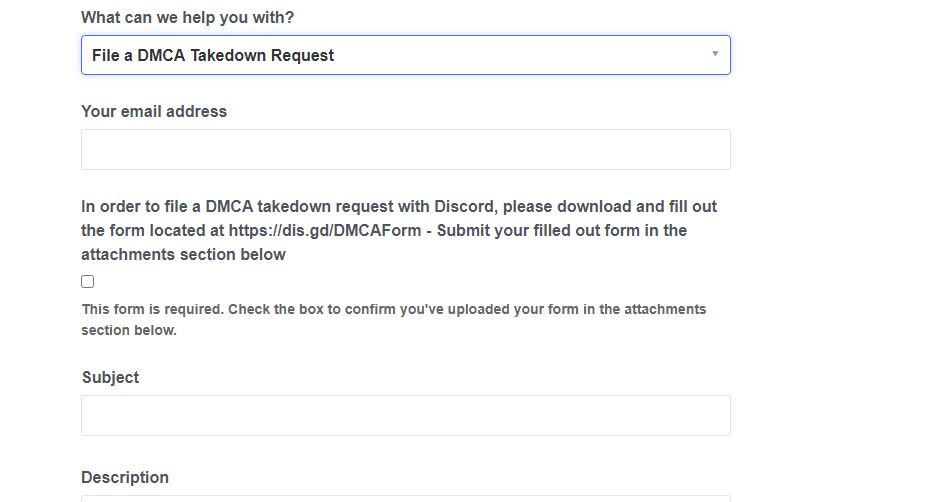936x502 pixels.
Task: Click "attachments section below" in the bold instructions
Action: tap(183, 255)
